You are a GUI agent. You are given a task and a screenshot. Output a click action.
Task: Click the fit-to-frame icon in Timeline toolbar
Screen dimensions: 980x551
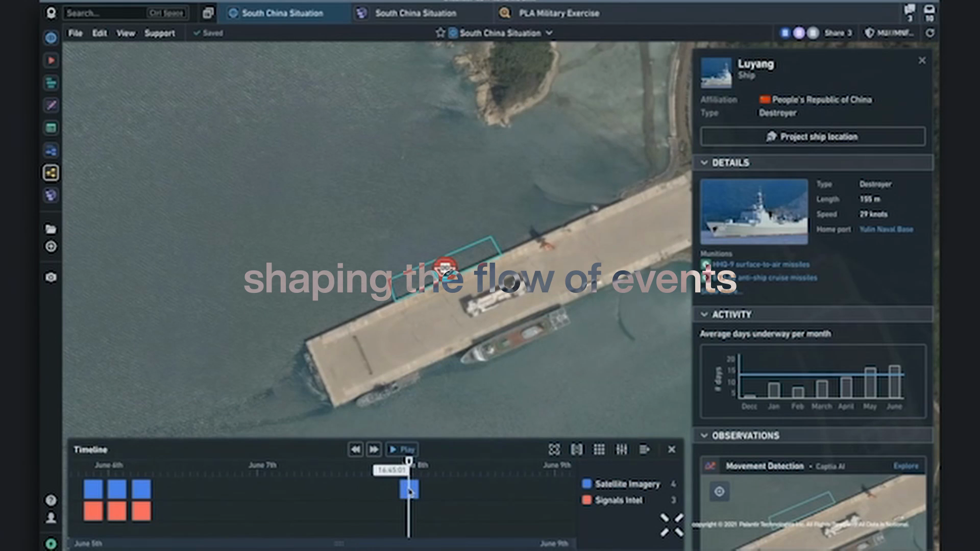coord(554,449)
